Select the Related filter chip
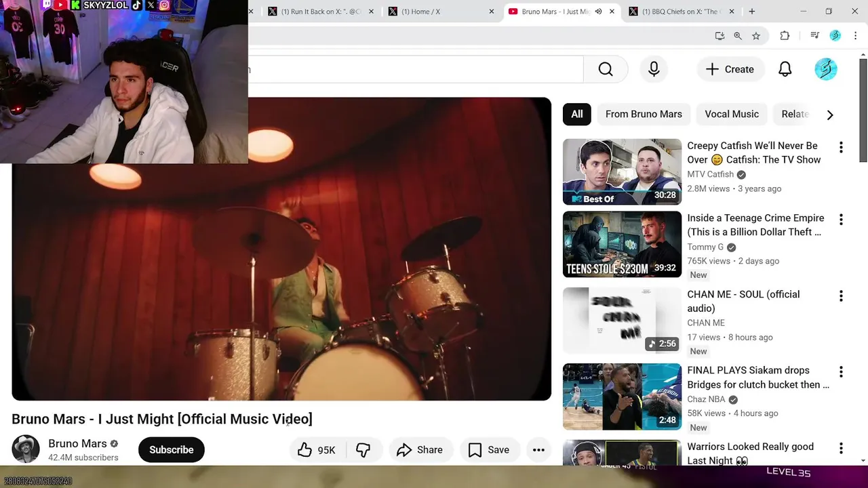The width and height of the screenshot is (868, 488). [795, 114]
